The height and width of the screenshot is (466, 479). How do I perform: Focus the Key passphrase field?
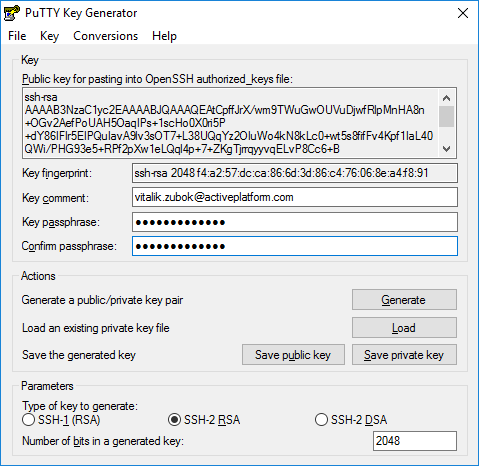click(295, 222)
